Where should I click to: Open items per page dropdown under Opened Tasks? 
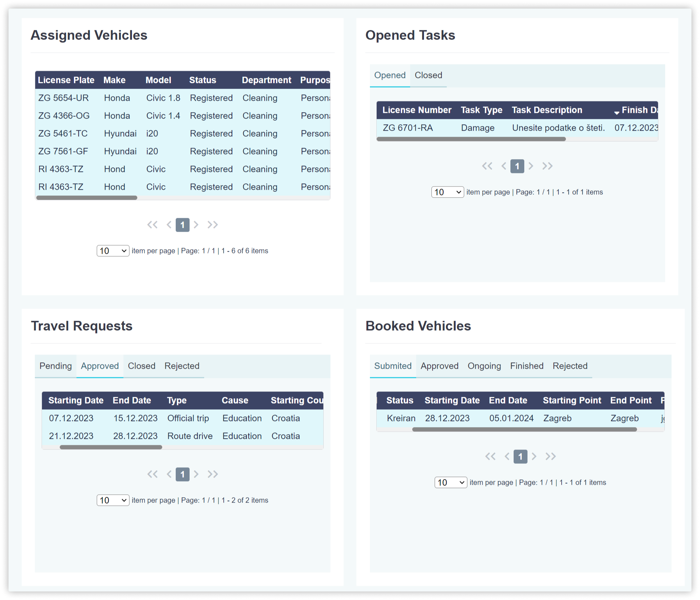(447, 192)
